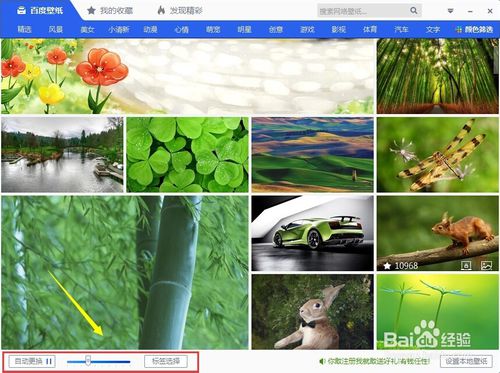Select the 影视 category
This screenshot has width=500, height=373.
coord(339,29)
